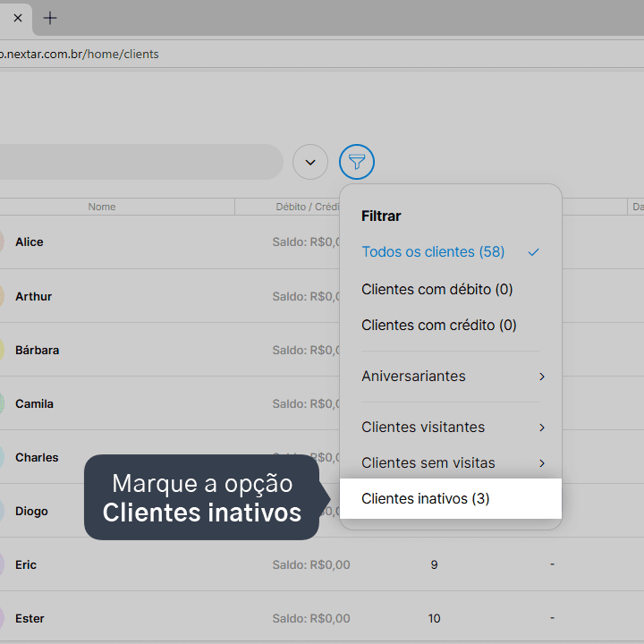This screenshot has height=644, width=644.
Task: Expand the Aniversariantes submenu arrow
Action: (542, 377)
